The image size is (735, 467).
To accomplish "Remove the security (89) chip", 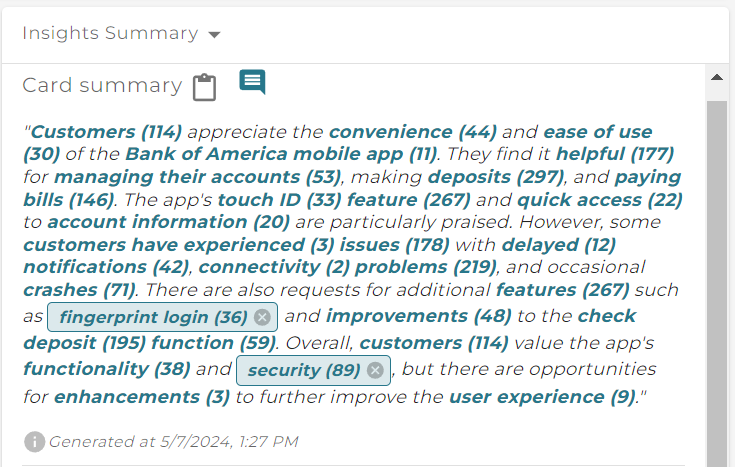I will 375,370.
